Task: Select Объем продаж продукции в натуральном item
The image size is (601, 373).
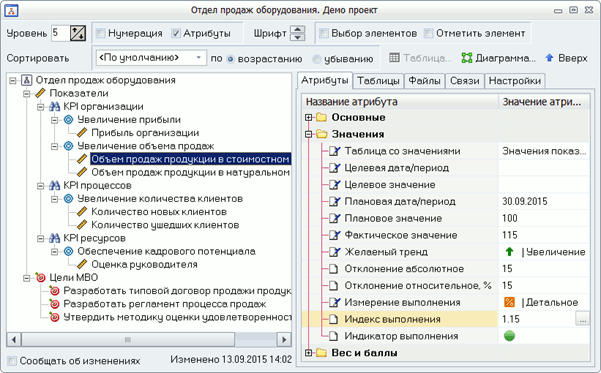Action: click(x=190, y=173)
